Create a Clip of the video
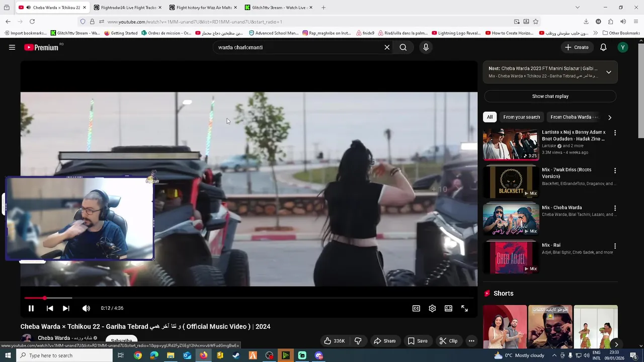 tap(448, 341)
